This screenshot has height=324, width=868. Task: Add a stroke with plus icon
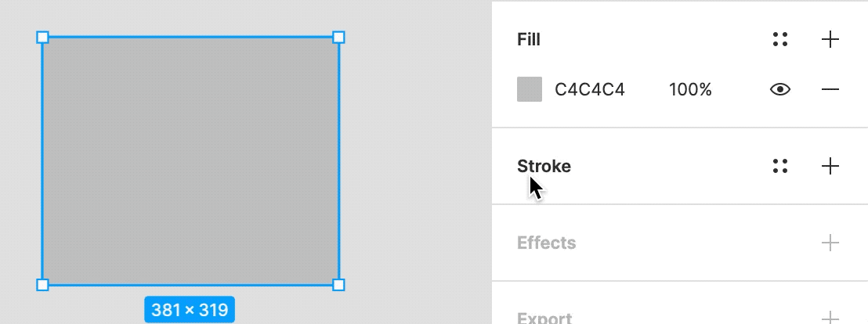pyautogui.click(x=830, y=166)
